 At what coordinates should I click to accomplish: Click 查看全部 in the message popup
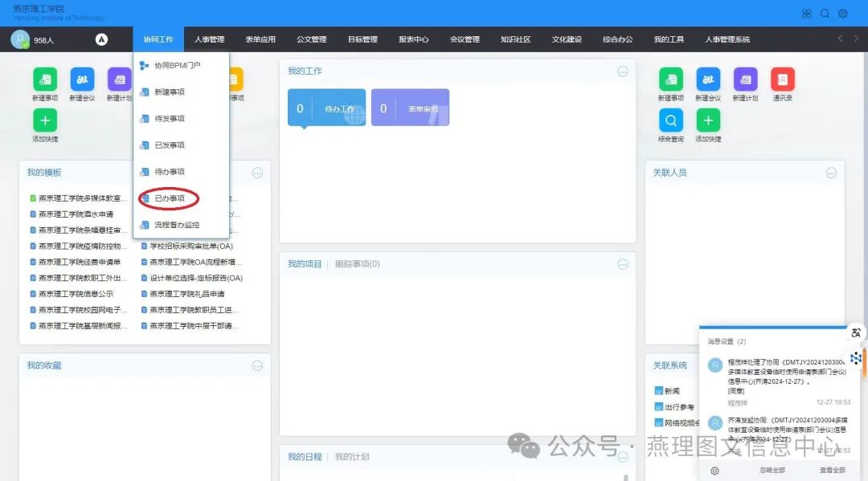[832, 471]
